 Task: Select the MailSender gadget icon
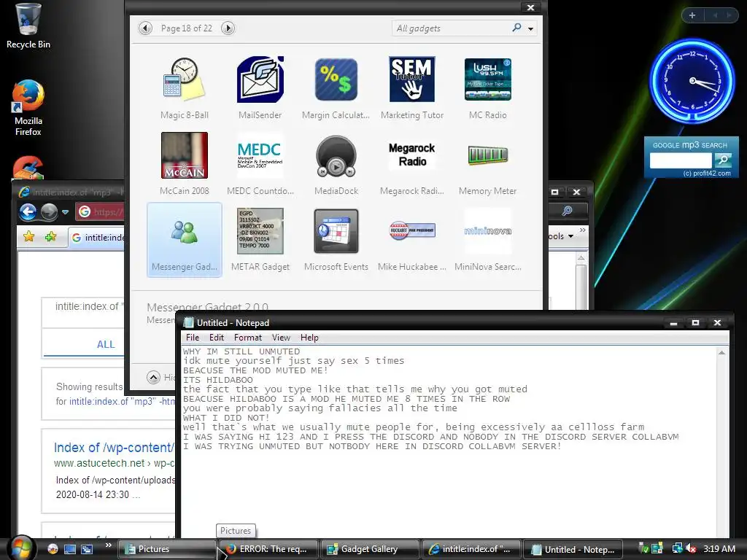tap(260, 79)
